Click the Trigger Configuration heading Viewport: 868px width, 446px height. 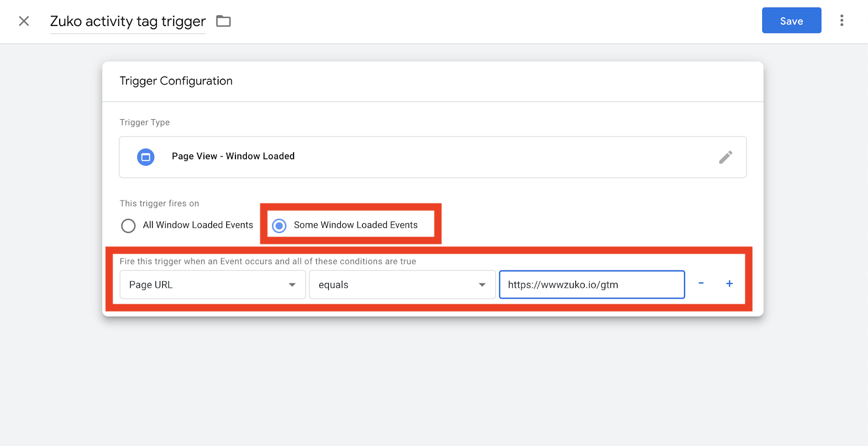click(176, 81)
